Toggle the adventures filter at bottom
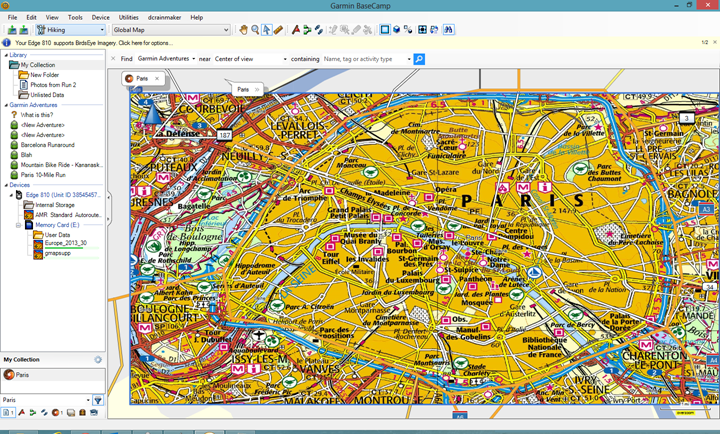 pyautogui.click(x=57, y=412)
